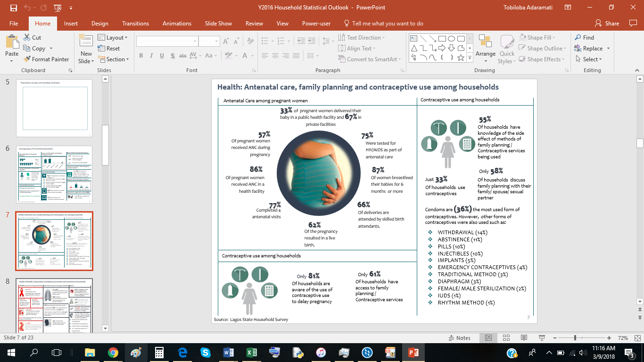Open Customize Quick Access Toolbar arrow
Image resolution: width=644 pixels, height=362 pixels.
[71, 8]
